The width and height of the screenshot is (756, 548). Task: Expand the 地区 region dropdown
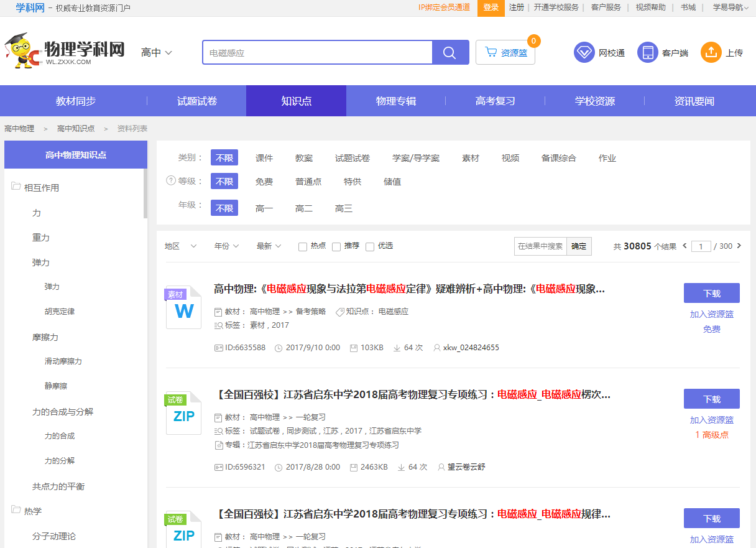pyautogui.click(x=180, y=246)
